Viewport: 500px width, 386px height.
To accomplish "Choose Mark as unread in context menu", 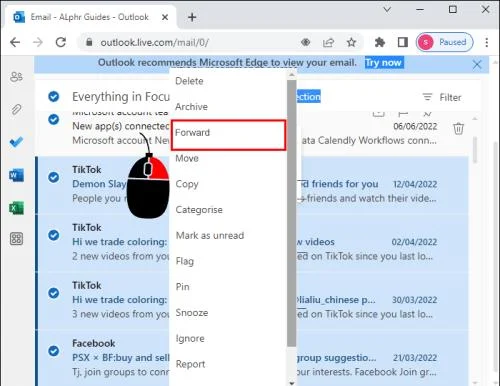I will (x=228, y=235).
